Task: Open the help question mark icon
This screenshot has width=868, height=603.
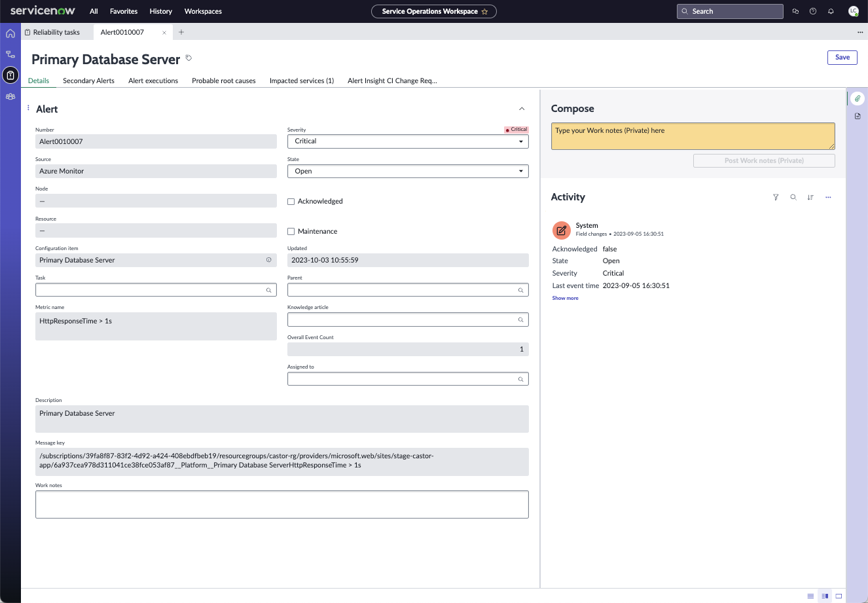Action: pos(813,11)
